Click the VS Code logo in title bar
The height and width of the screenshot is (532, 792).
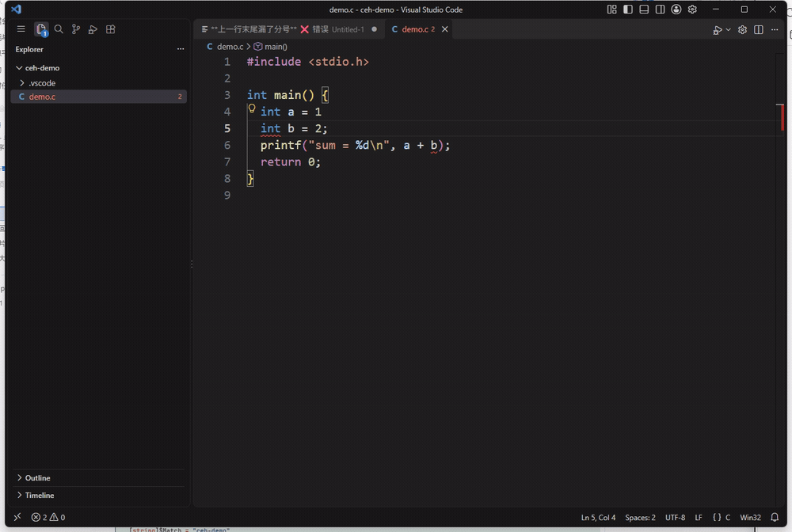(16, 9)
